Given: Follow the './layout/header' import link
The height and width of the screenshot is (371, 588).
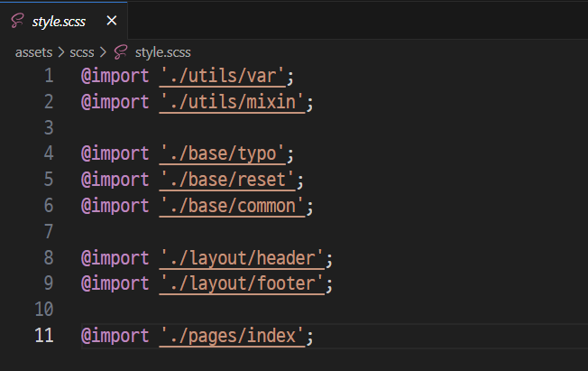Looking at the screenshot, I should 242,258.
